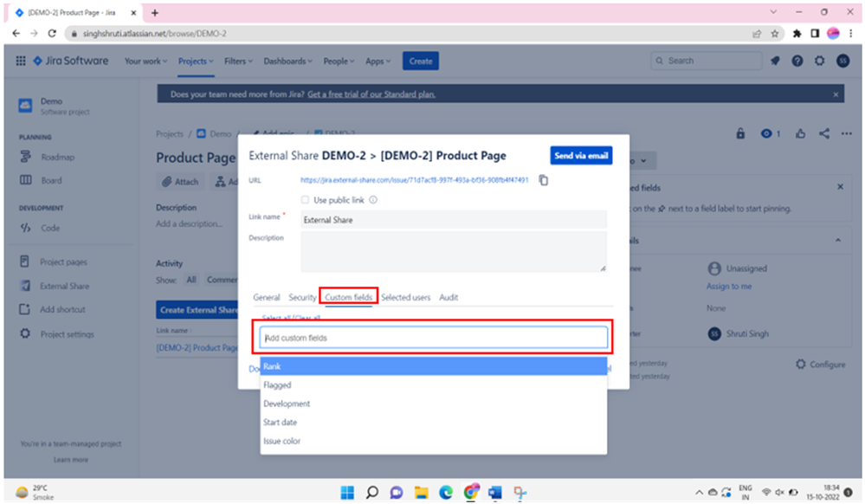Open the Jira help question mark icon

point(797,61)
